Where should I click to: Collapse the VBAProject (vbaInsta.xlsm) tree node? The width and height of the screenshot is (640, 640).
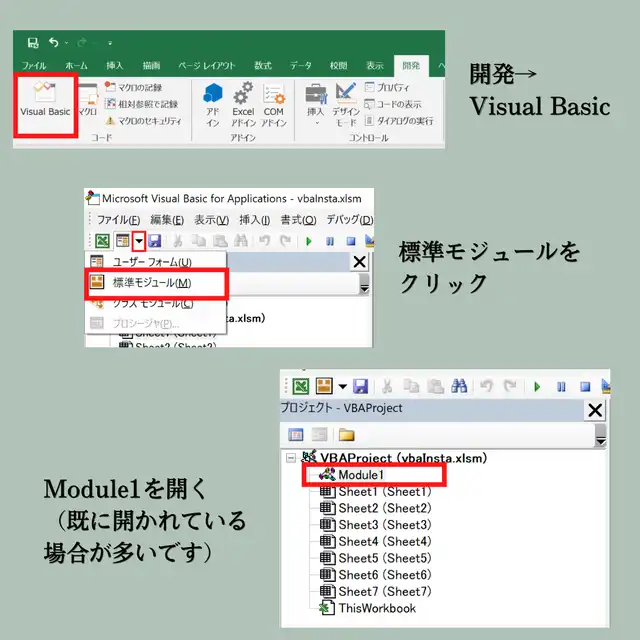291,459
